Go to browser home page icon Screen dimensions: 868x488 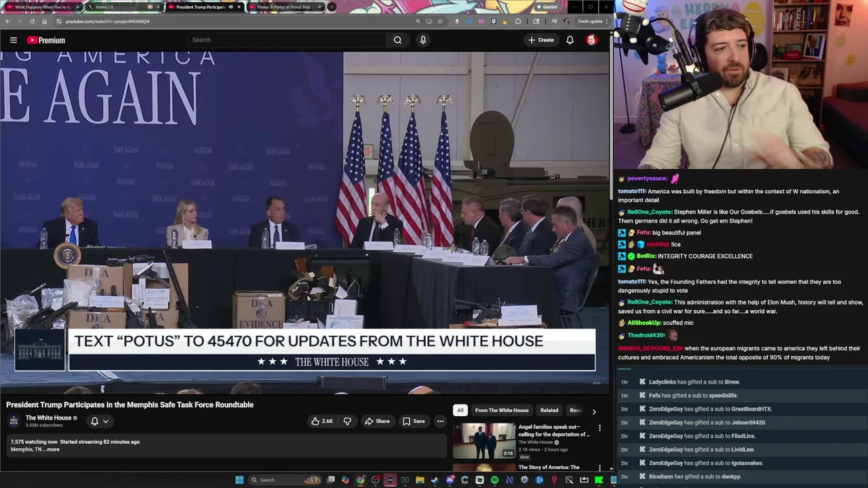44,21
